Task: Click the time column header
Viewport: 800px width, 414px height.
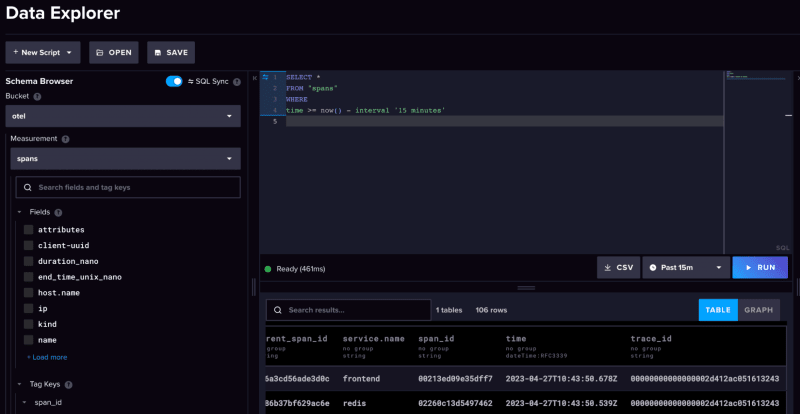Action: coord(516,338)
